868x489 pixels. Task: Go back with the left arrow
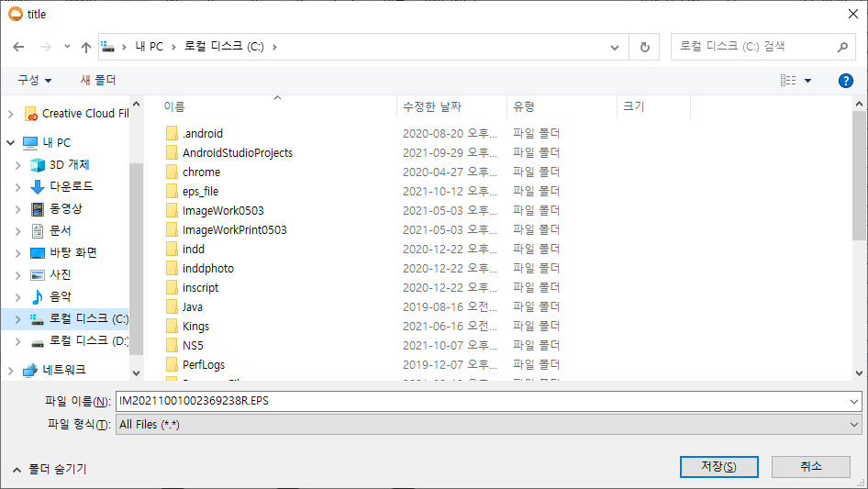pyautogui.click(x=18, y=47)
